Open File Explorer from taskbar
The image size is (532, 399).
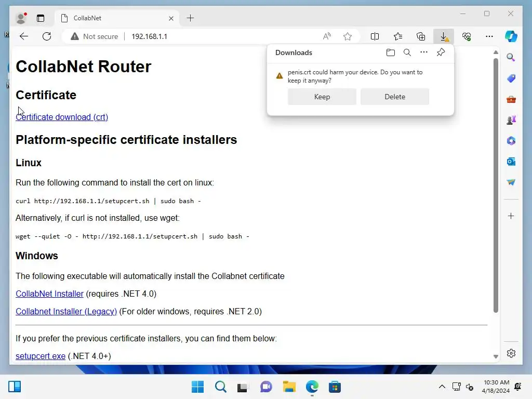(x=289, y=387)
